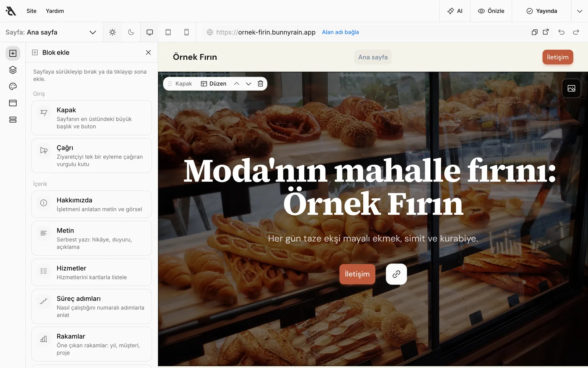Open dropdown arrow next to Yayında
This screenshot has width=588, height=368.
coord(580,11)
